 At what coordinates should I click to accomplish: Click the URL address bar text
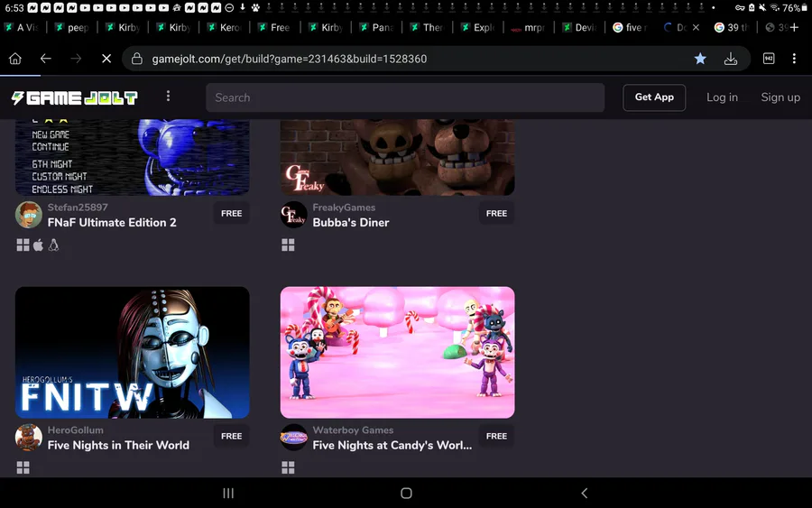pyautogui.click(x=290, y=59)
